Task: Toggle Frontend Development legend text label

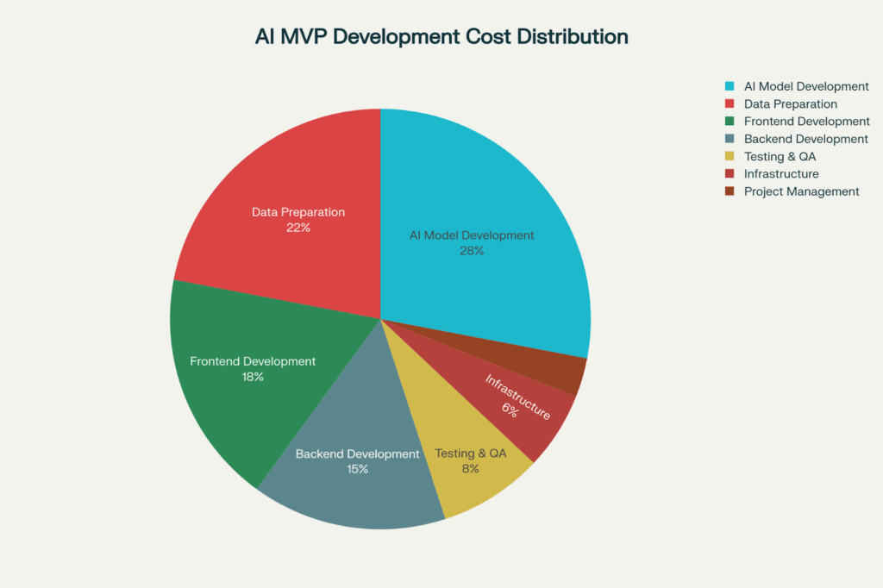Action: coord(807,122)
